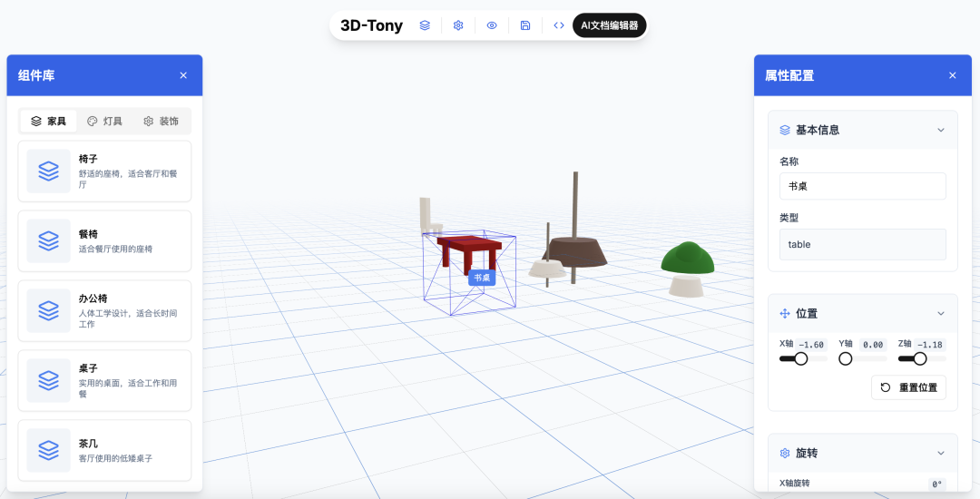The height and width of the screenshot is (499, 980).
Task: Open settings gear in top toolbar
Action: 458,25
